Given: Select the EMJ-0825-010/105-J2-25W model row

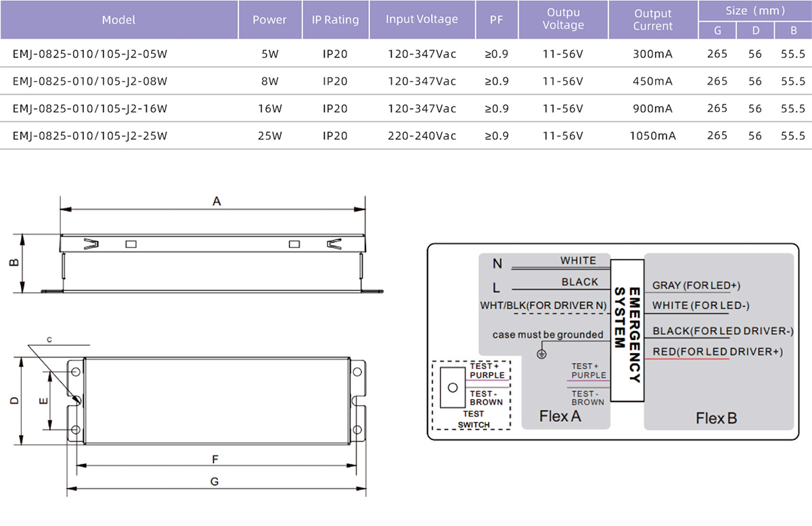Looking at the screenshot, I should 89,136.
